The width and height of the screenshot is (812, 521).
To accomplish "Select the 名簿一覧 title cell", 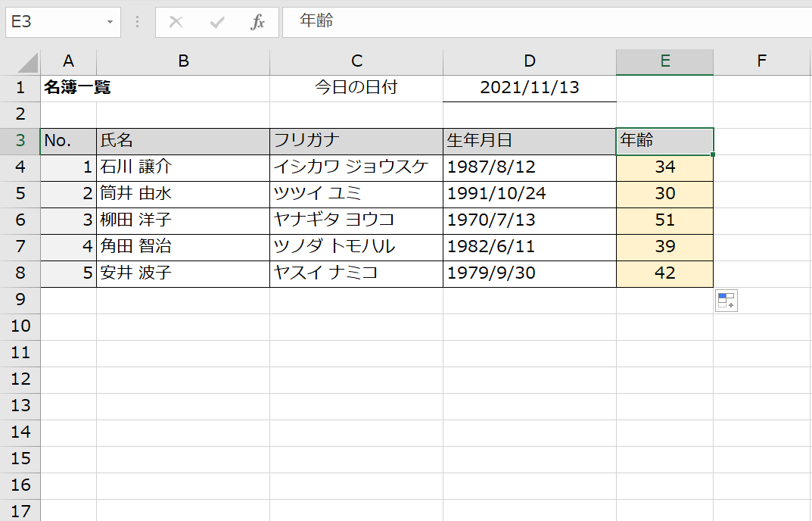I will point(69,88).
